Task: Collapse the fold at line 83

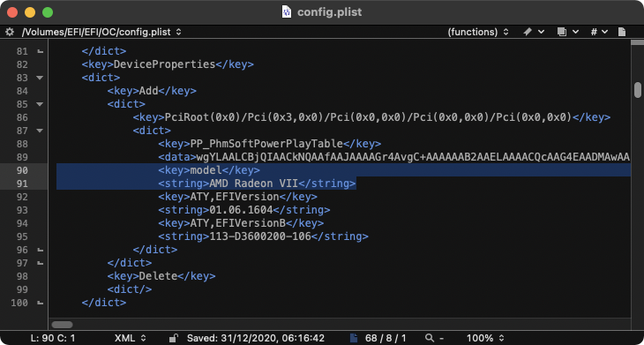Action: click(x=40, y=78)
